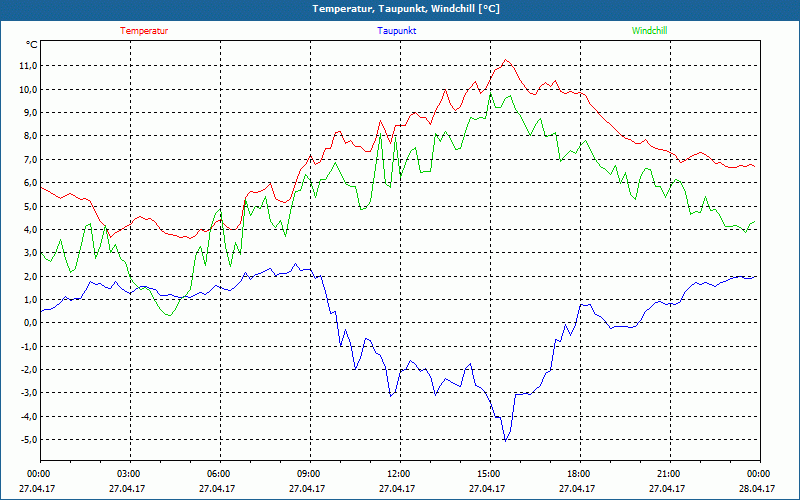The image size is (800, 500).
Task: Click the -2,0 y-axis value
Action: pos(28,369)
